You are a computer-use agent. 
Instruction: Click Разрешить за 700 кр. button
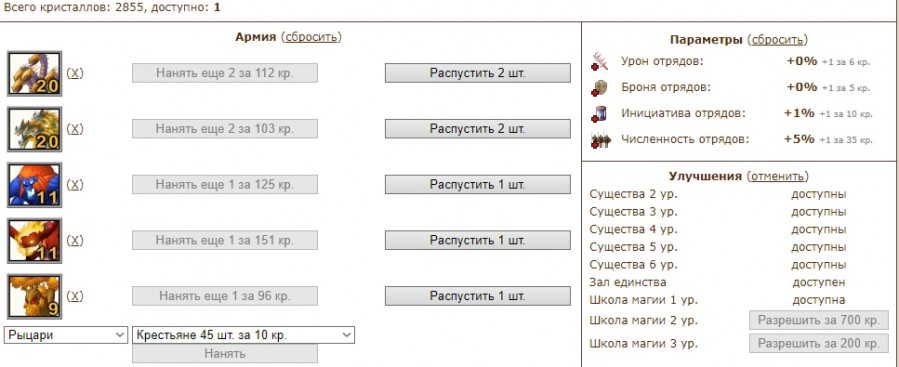[819, 321]
